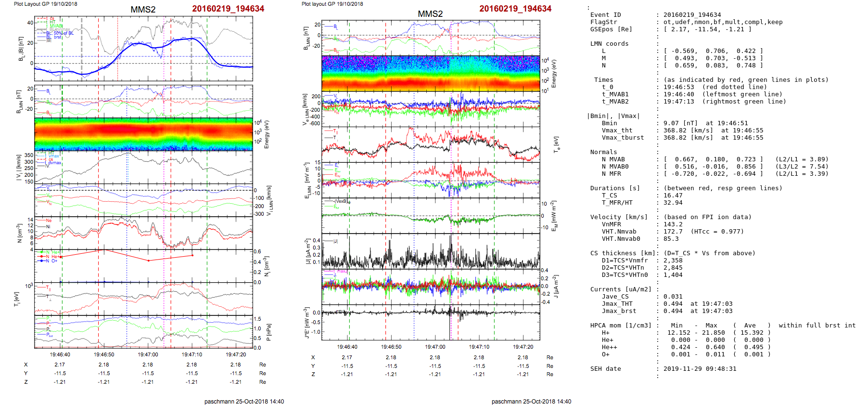
Task: Click the LMN coords heading
Action: (609, 44)
